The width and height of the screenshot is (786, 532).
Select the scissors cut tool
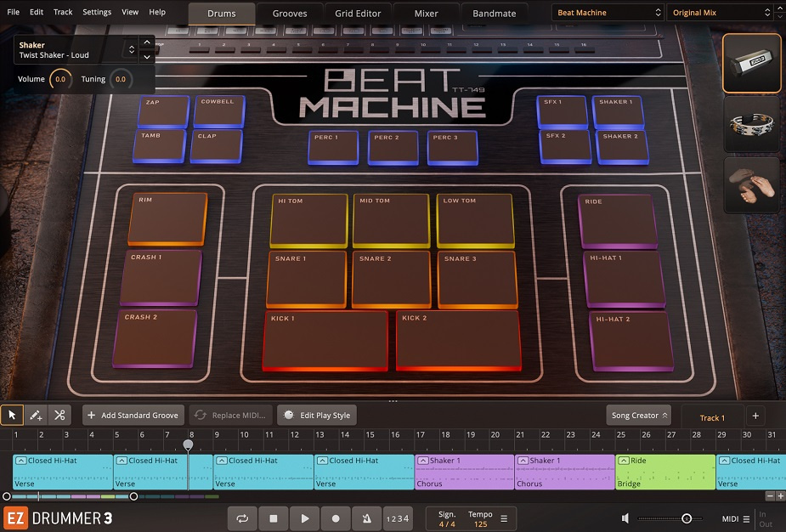pos(59,415)
